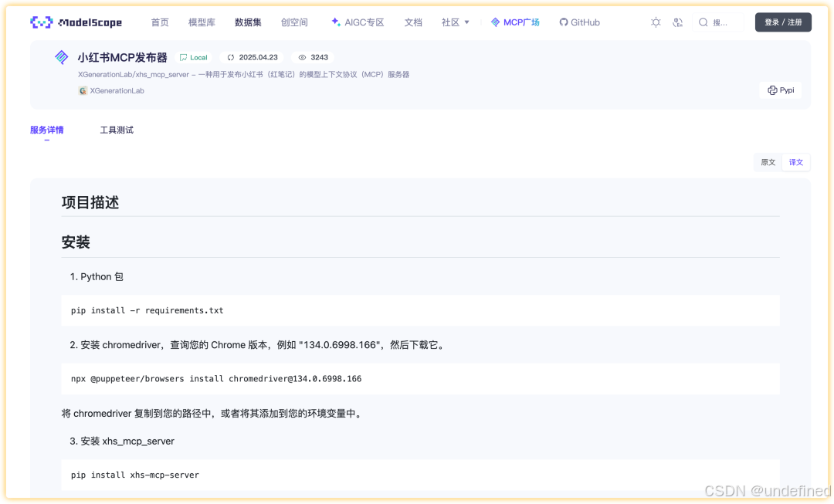This screenshot has height=504, width=834.
Task: Click the 3243 view count
Action: [x=319, y=57]
